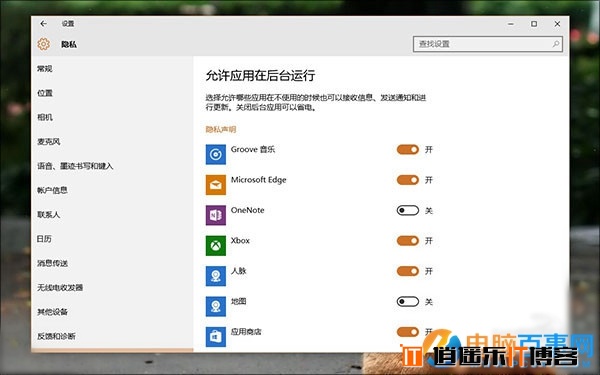This screenshot has width=600, height=375.
Task: Click the Groove 音乐 app icon
Action: click(x=216, y=154)
